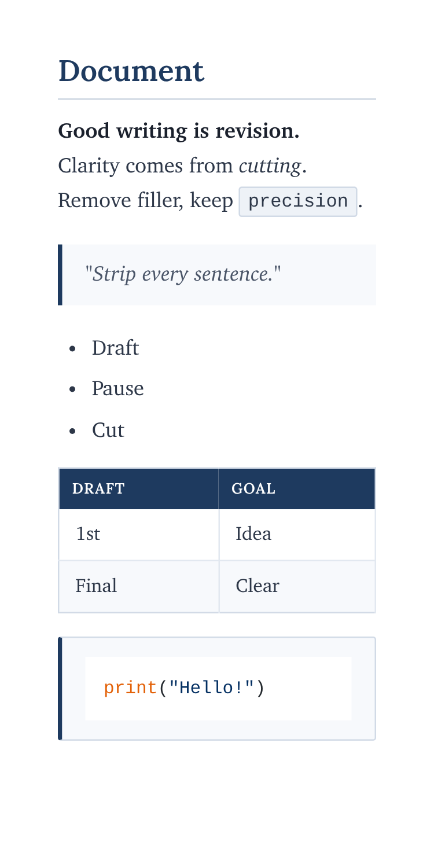
Task: Click the "Clear" table cell
Action: tap(258, 586)
